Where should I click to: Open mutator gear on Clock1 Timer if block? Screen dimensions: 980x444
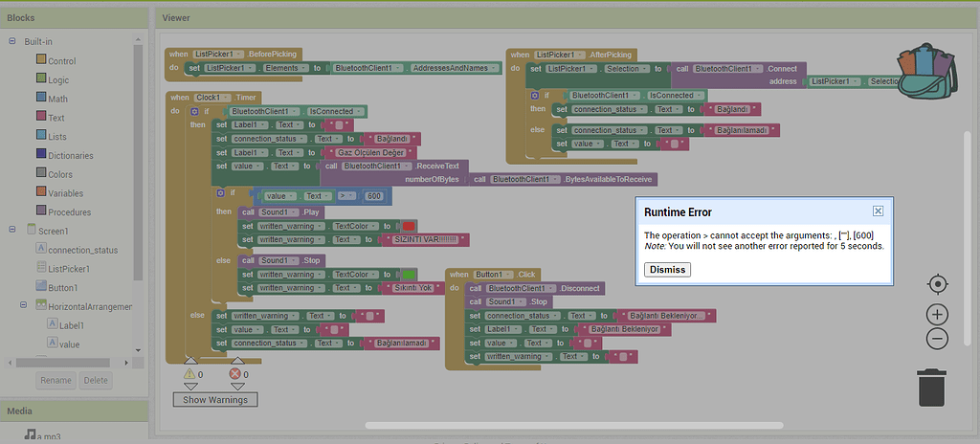[x=194, y=112]
